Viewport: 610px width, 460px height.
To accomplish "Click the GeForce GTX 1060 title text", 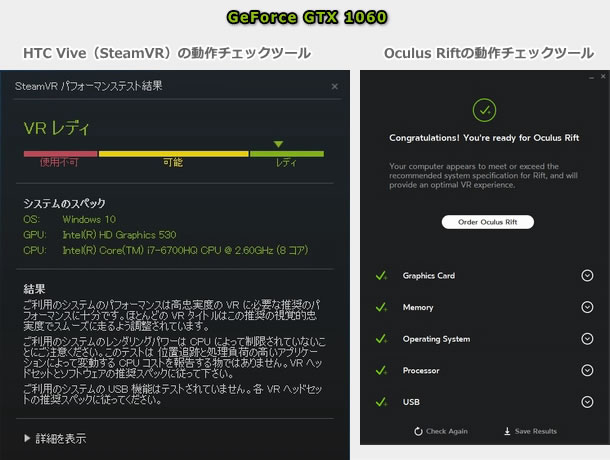I will click(x=307, y=17).
